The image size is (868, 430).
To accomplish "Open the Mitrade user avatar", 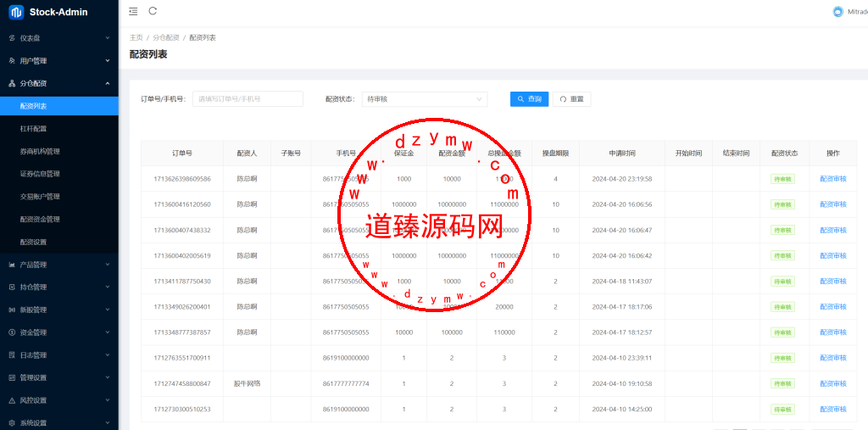I will coord(838,12).
